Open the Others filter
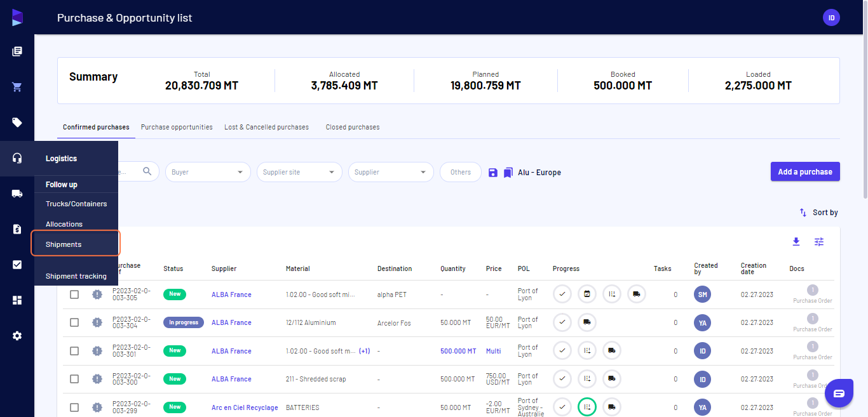This screenshot has width=868, height=417. [x=461, y=172]
